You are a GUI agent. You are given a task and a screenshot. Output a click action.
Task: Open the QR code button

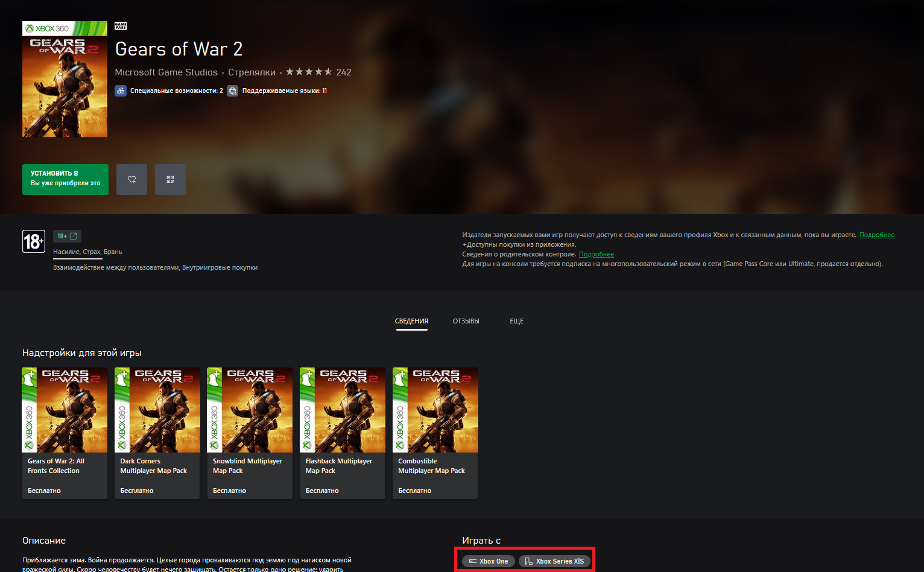pyautogui.click(x=170, y=179)
